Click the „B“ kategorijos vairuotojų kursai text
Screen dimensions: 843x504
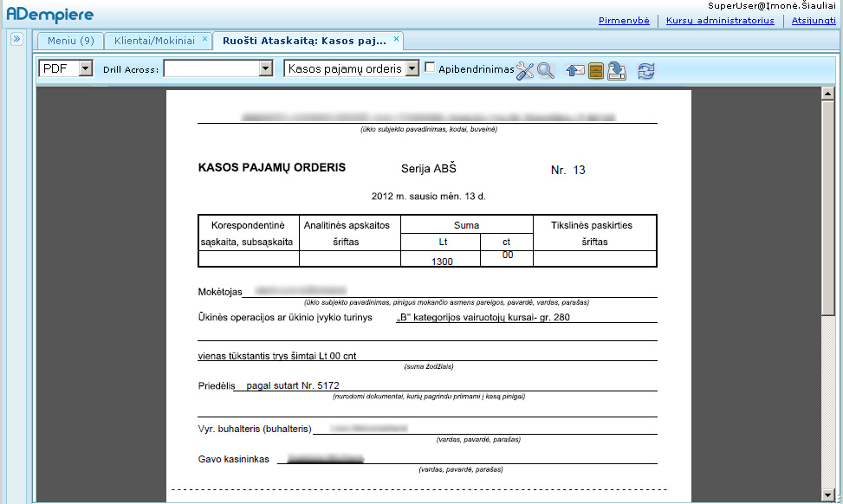click(x=483, y=317)
